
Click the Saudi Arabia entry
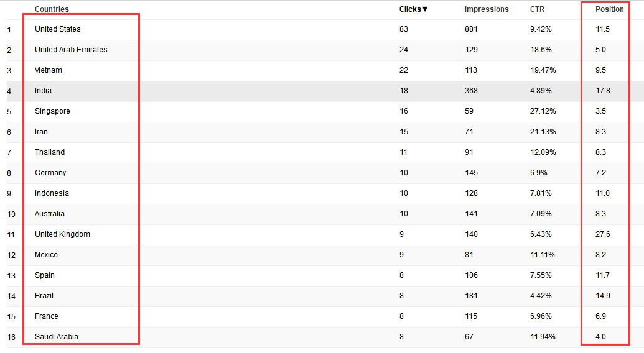click(57, 337)
